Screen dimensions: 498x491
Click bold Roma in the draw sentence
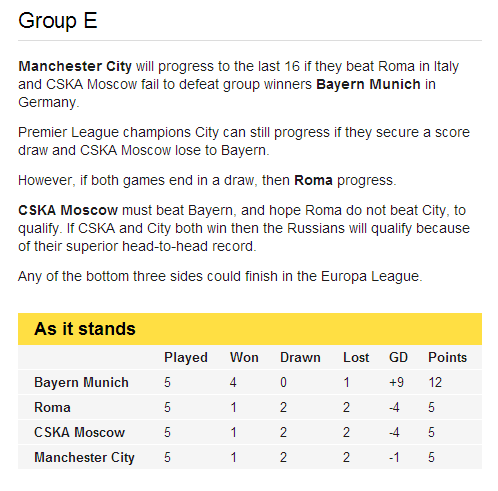pos(313,180)
